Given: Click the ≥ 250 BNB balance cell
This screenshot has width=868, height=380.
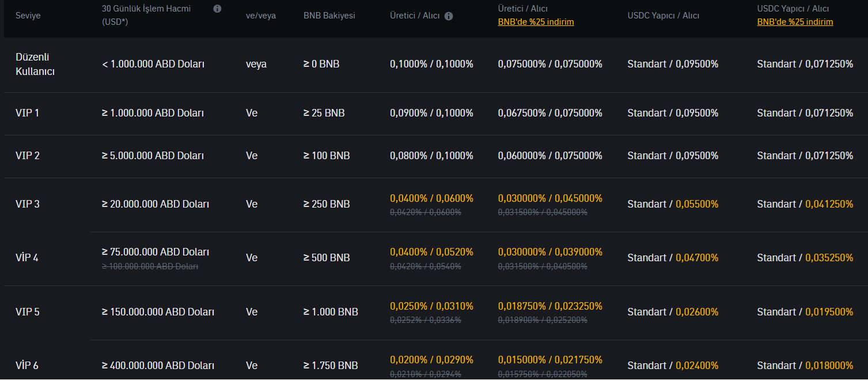Looking at the screenshot, I should (x=327, y=204).
